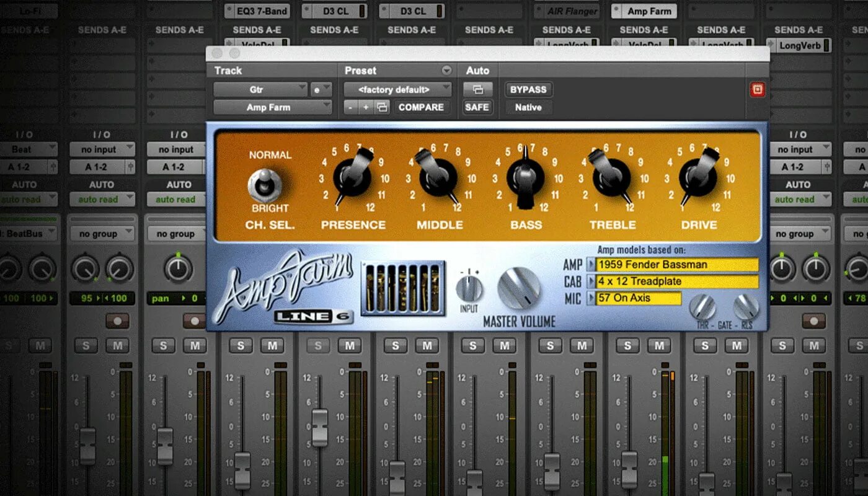Viewport: 868px width, 496px height.
Task: Toggle BYPASS on the Amp Farm plug-in
Action: point(528,89)
